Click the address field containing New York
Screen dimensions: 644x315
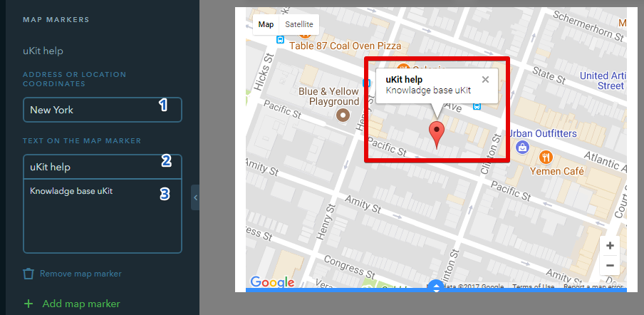pyautogui.click(x=103, y=110)
